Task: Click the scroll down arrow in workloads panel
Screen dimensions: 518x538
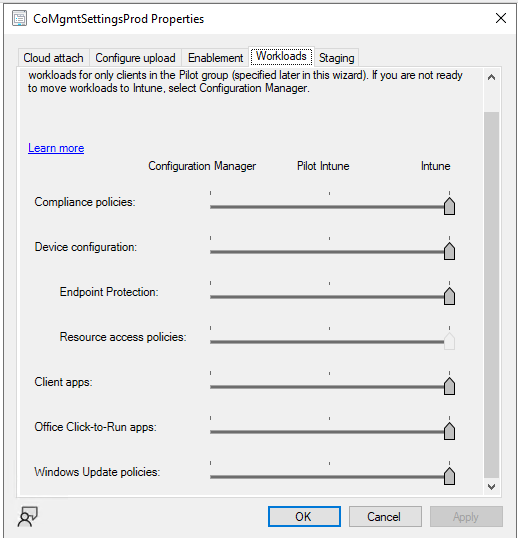Action: [491, 487]
